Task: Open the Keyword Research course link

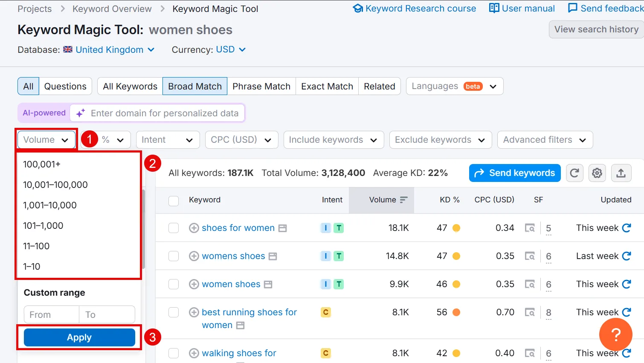Action: (x=415, y=9)
